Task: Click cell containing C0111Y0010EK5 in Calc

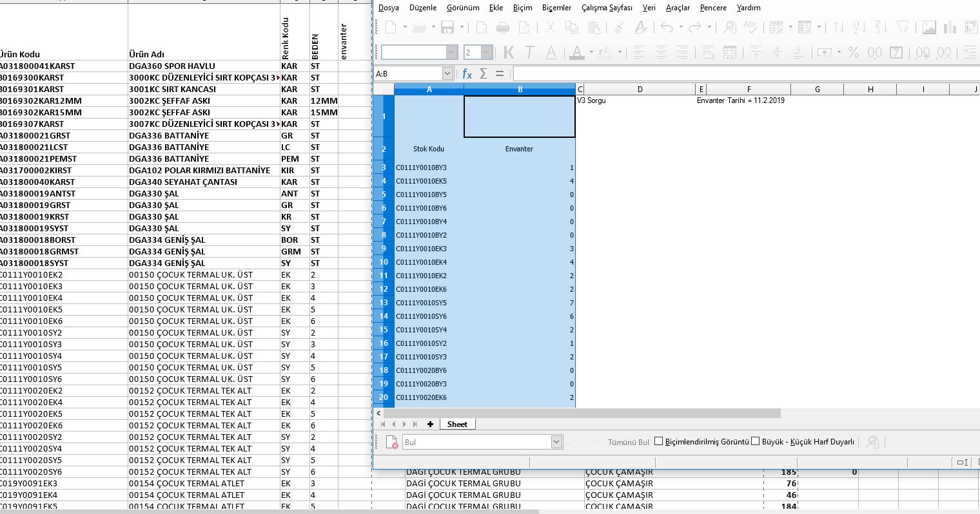Action: pos(429,181)
